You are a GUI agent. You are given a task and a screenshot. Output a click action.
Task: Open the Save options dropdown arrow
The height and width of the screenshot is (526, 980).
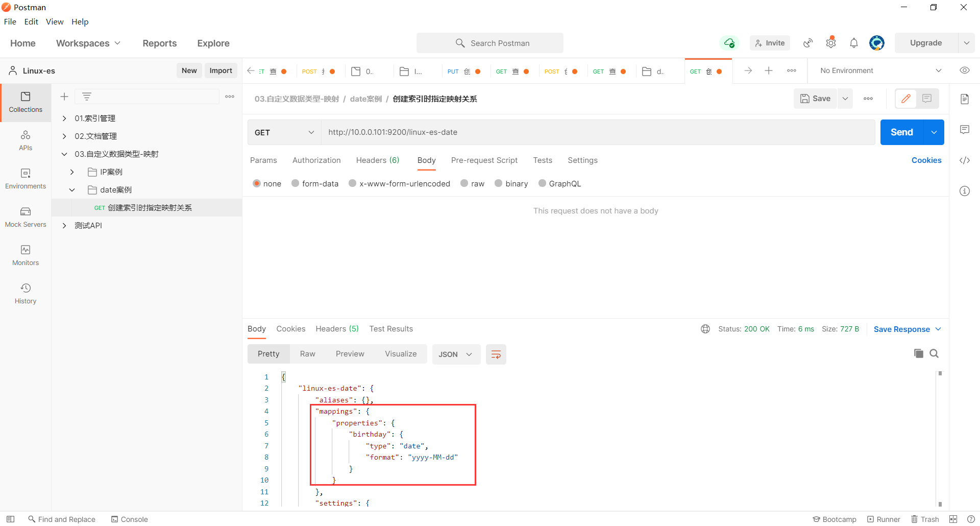pos(845,99)
